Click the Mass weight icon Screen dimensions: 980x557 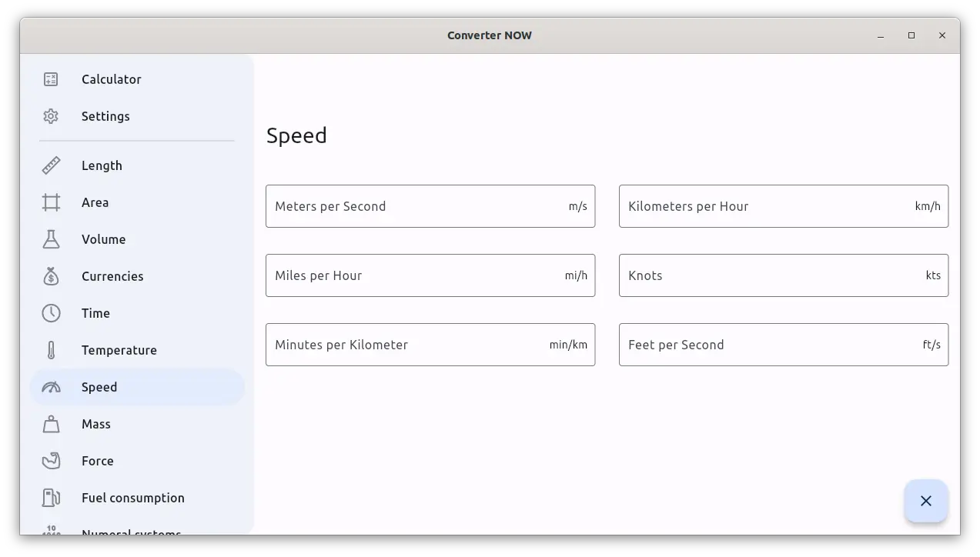click(x=51, y=424)
